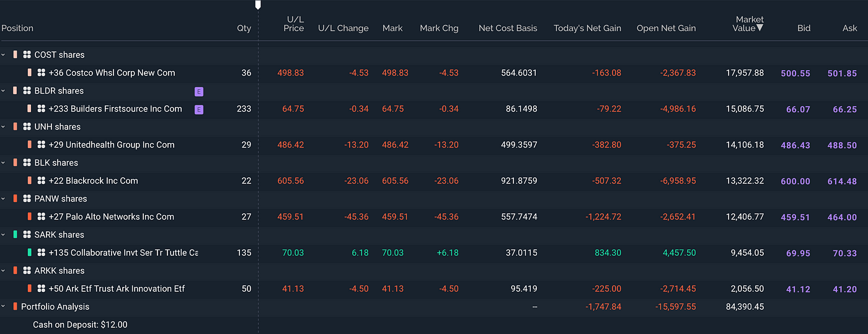Select the +233 Builders Firstsource row
868x334 pixels.
434,108
